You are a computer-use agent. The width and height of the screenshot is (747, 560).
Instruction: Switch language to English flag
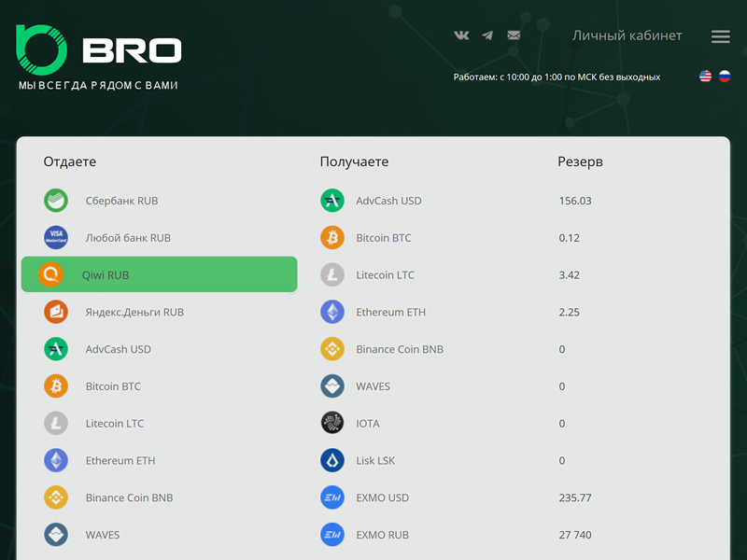(x=706, y=77)
